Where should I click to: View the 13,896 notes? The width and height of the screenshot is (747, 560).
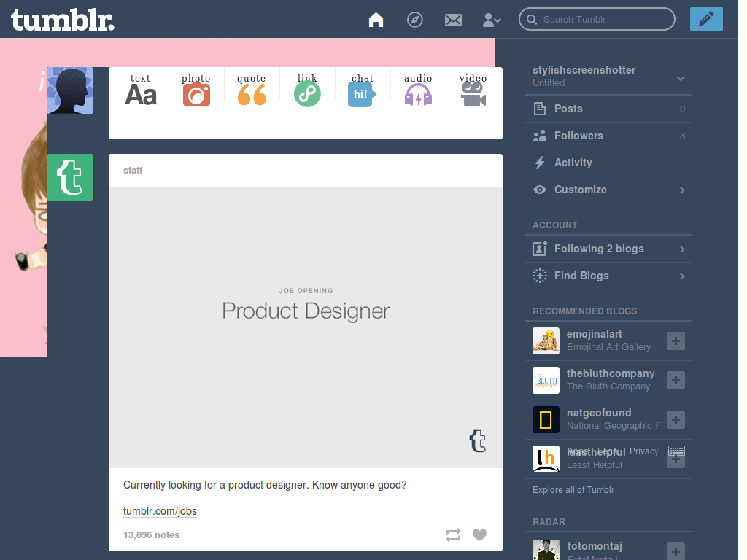(x=151, y=534)
